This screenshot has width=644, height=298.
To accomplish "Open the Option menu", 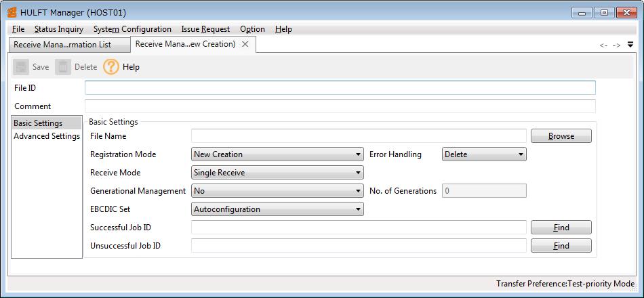I will pos(252,29).
